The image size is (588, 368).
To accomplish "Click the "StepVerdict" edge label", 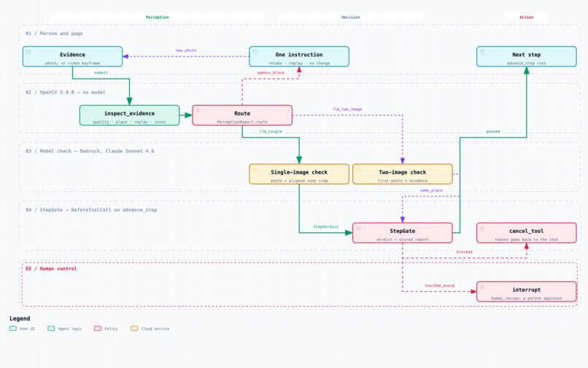I will [x=326, y=227].
